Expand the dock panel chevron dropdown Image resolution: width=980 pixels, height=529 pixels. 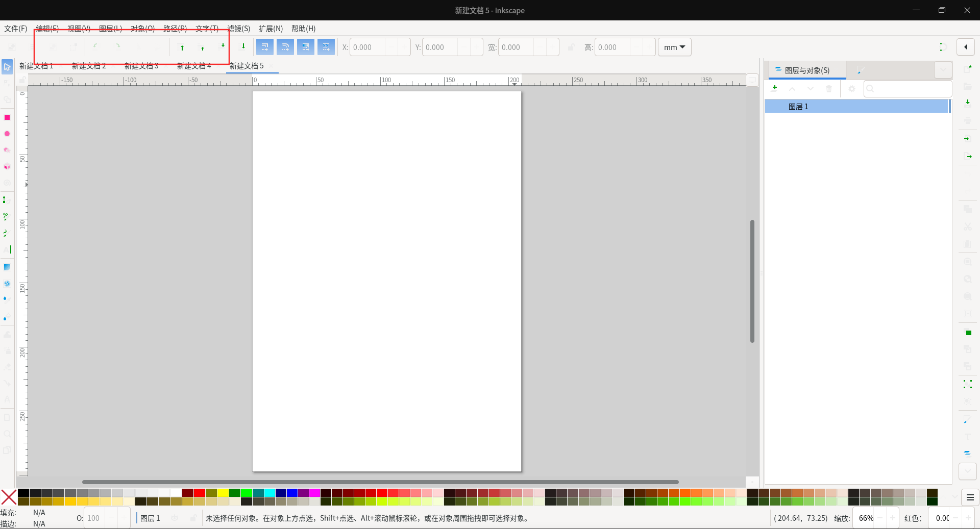coord(943,70)
